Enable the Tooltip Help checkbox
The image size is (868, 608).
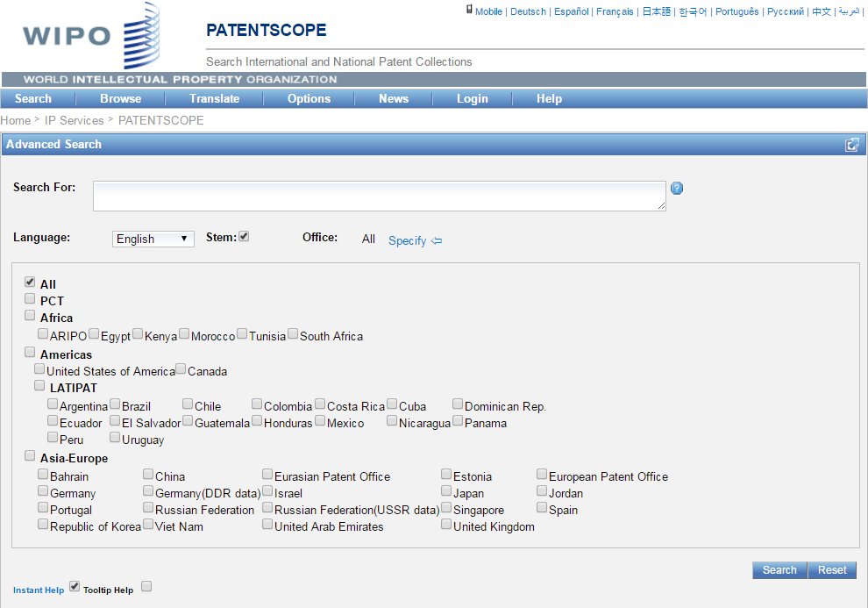[146, 586]
